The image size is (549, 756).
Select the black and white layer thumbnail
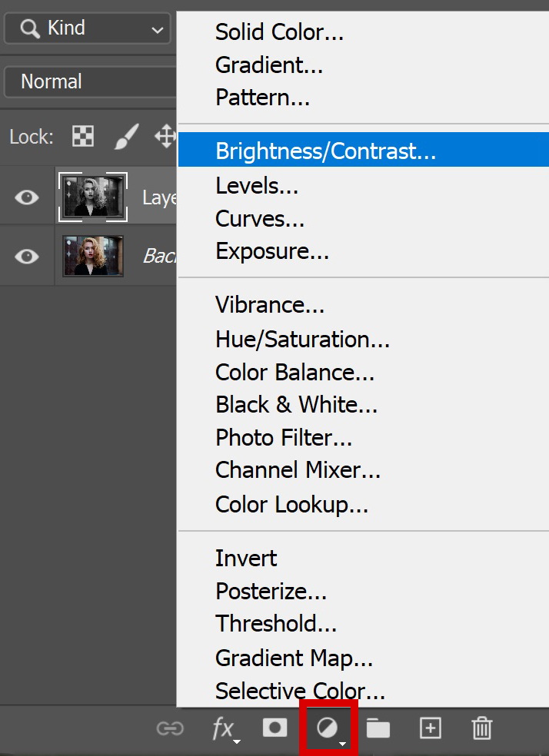click(93, 197)
